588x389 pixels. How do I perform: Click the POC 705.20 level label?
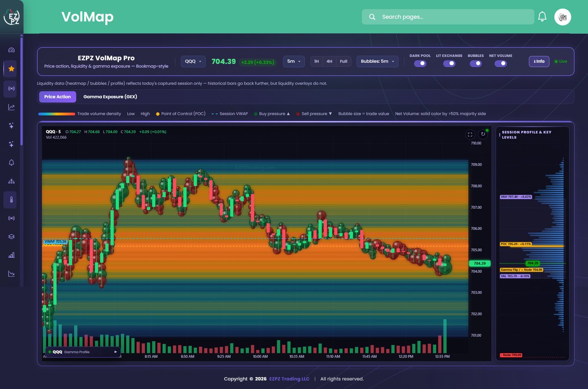coord(515,243)
